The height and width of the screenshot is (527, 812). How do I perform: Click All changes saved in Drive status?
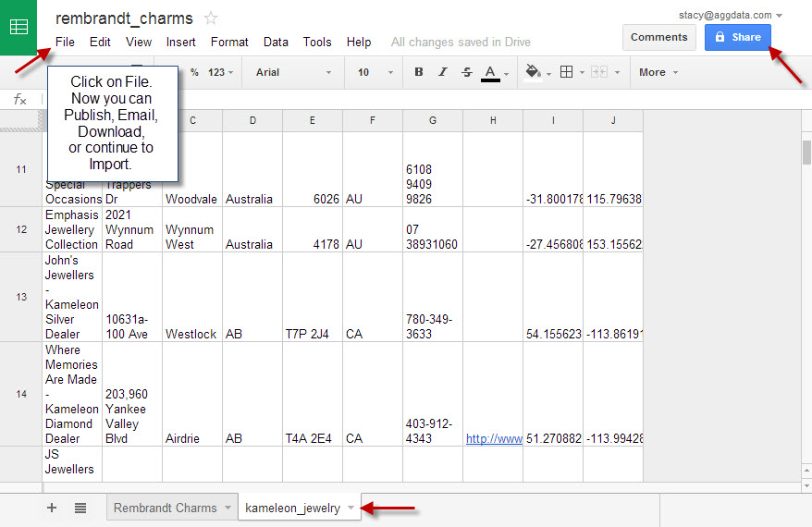click(461, 42)
